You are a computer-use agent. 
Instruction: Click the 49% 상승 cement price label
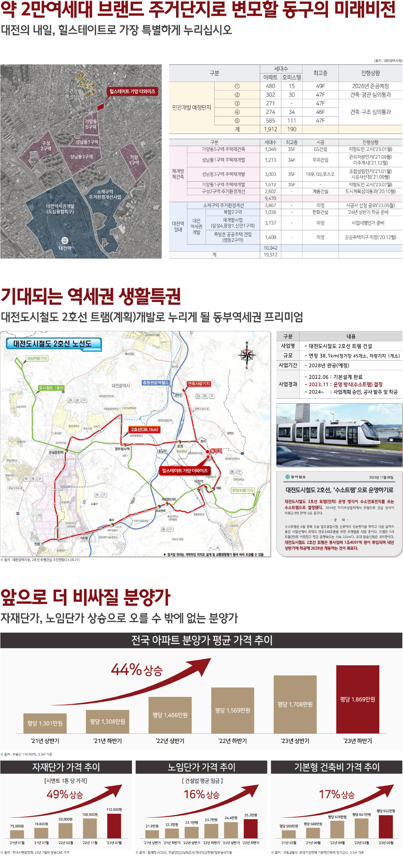tap(65, 795)
